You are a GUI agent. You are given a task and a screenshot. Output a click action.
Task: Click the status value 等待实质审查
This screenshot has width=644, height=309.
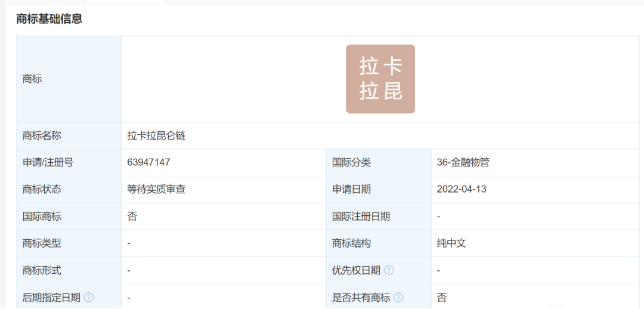click(x=156, y=189)
